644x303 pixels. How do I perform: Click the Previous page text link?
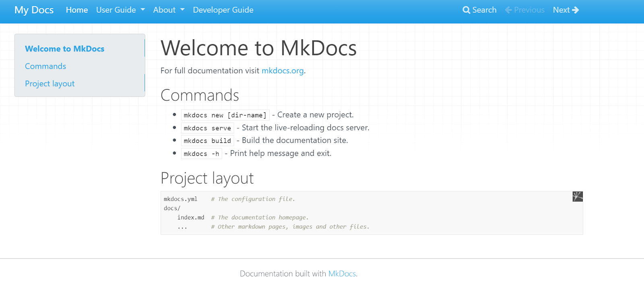[529, 10]
